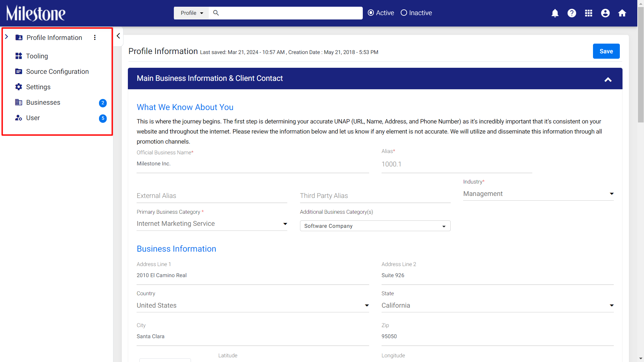644x362 pixels.
Task: Click the Businesses count badge 2
Action: [x=103, y=103]
